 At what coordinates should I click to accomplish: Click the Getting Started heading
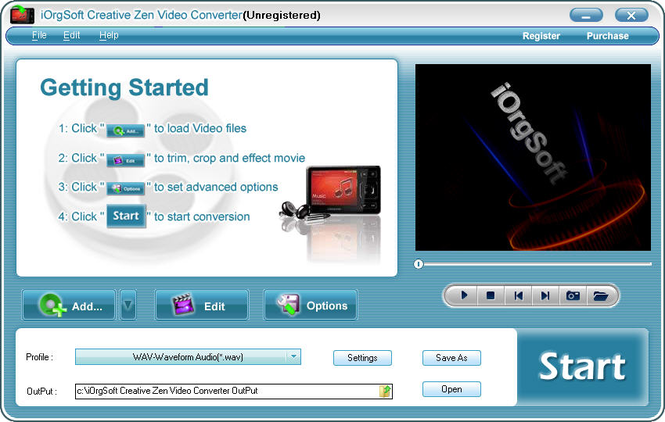coord(124,87)
